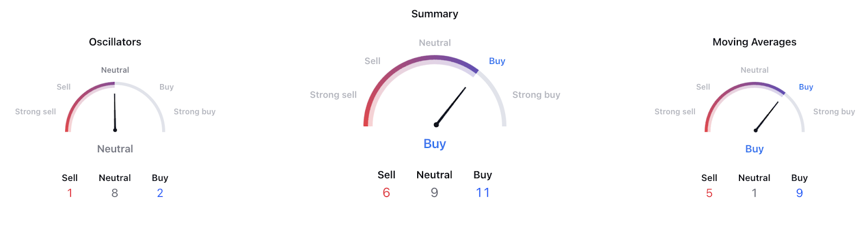Click the Summary gauge needle
This screenshot has width=868, height=226.
[x=451, y=106]
